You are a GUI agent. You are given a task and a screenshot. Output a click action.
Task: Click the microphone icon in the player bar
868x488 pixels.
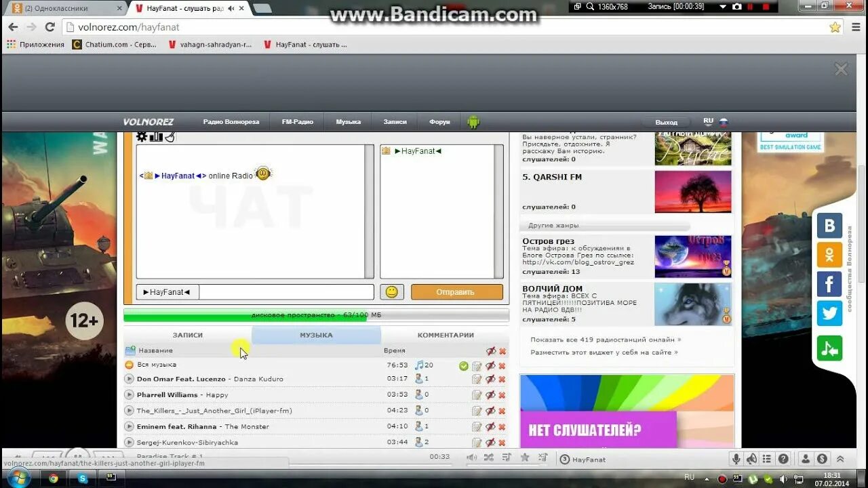pyautogui.click(x=736, y=459)
